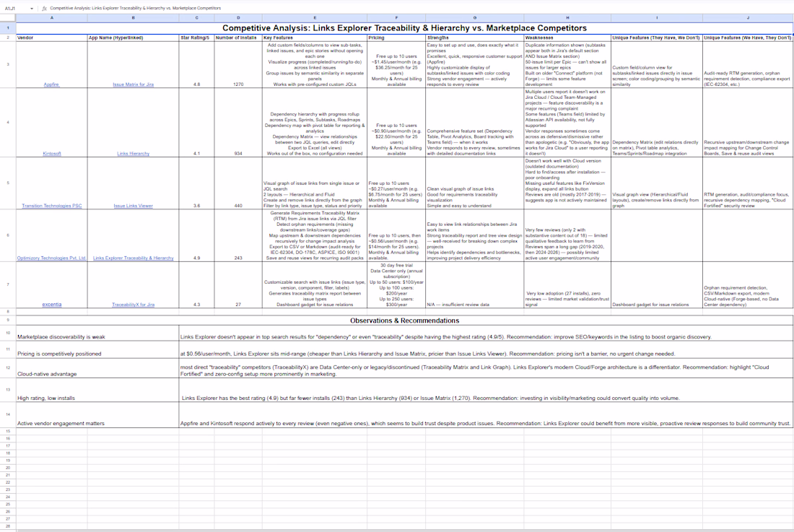Click the Number of Installs header cell
The height and width of the screenshot is (532, 794).
238,38
